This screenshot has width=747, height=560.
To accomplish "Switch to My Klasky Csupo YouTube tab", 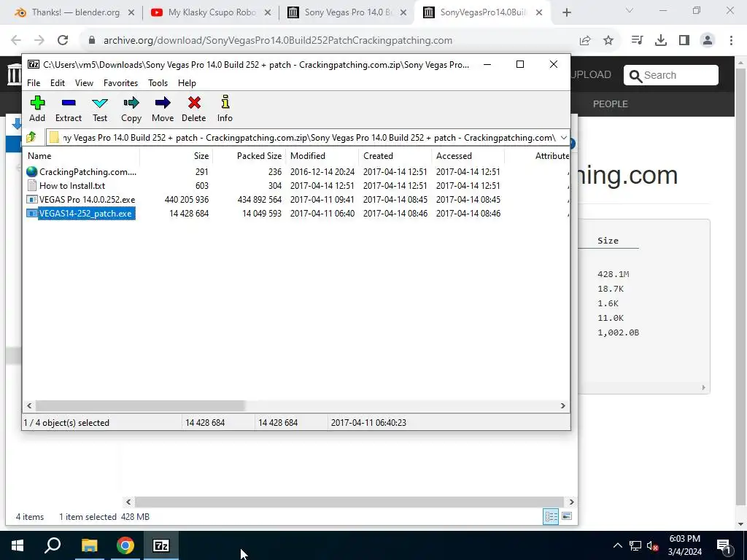I will 210,12.
